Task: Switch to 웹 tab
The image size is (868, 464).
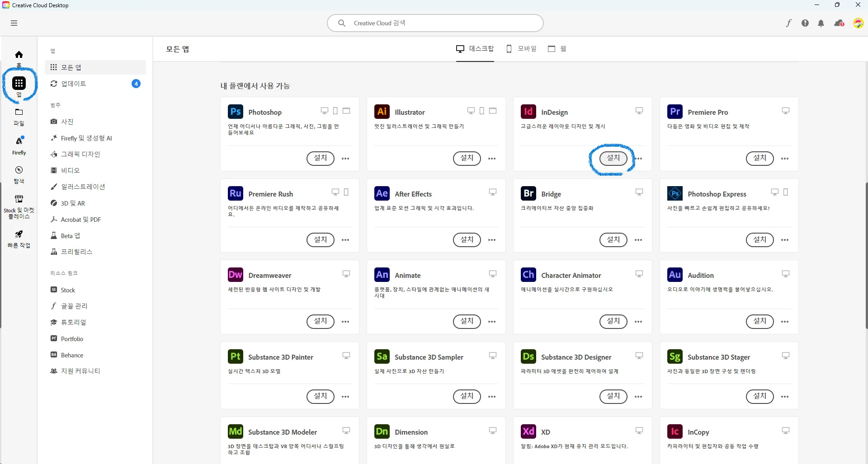Action: tap(557, 49)
